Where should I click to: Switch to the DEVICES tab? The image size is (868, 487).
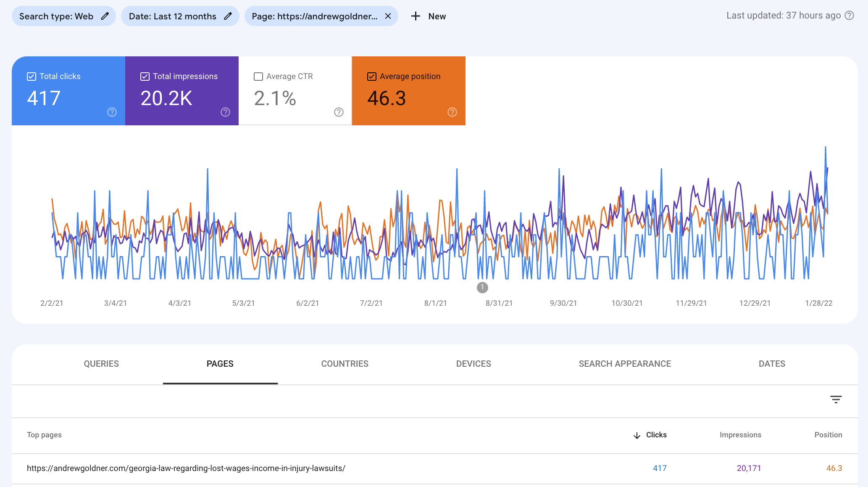[473, 364]
